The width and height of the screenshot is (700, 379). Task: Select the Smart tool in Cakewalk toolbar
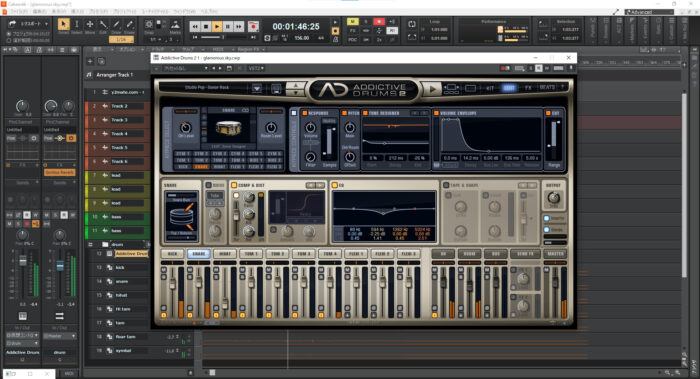tap(63, 24)
